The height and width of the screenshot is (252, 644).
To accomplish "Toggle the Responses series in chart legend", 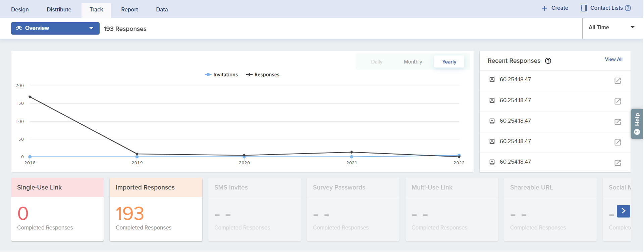I will point(263,75).
